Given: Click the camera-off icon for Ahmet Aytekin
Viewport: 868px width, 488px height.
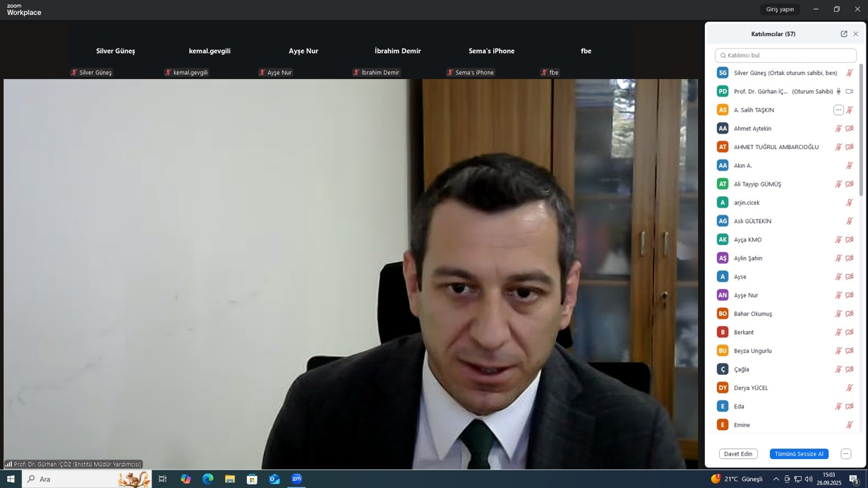Looking at the screenshot, I should coord(850,129).
